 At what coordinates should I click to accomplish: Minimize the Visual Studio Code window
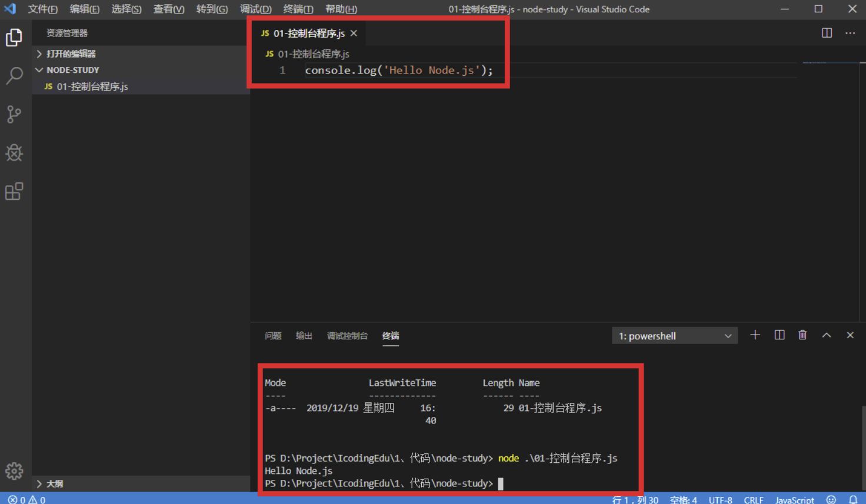click(x=785, y=9)
